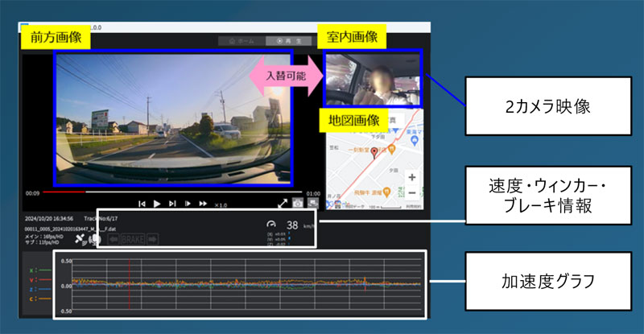
Task: Click the speedometer gauge icon
Action: tap(271, 224)
